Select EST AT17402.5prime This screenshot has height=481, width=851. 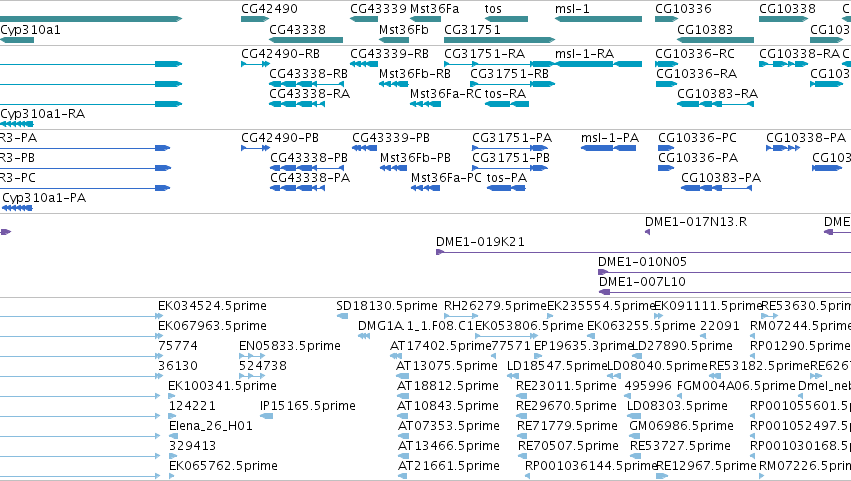click(x=440, y=346)
